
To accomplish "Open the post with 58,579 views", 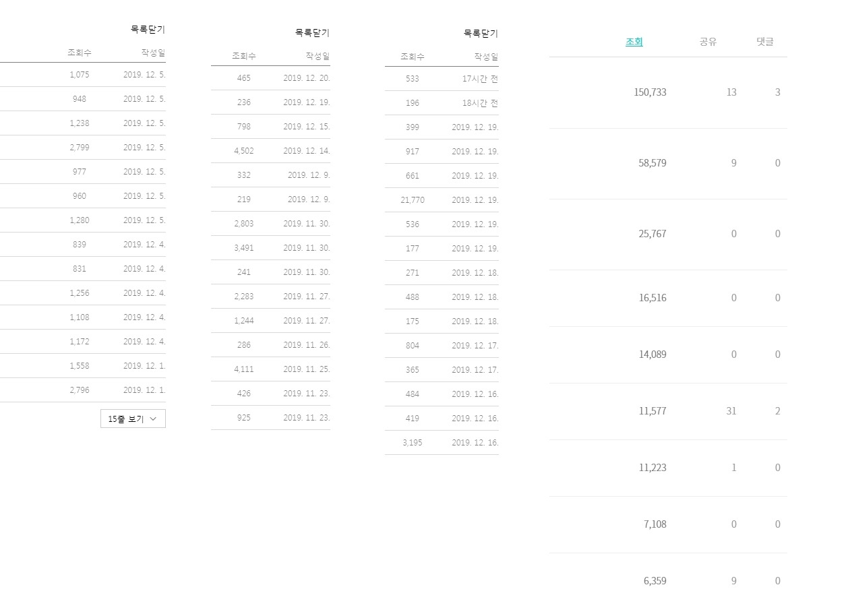I will coord(653,162).
